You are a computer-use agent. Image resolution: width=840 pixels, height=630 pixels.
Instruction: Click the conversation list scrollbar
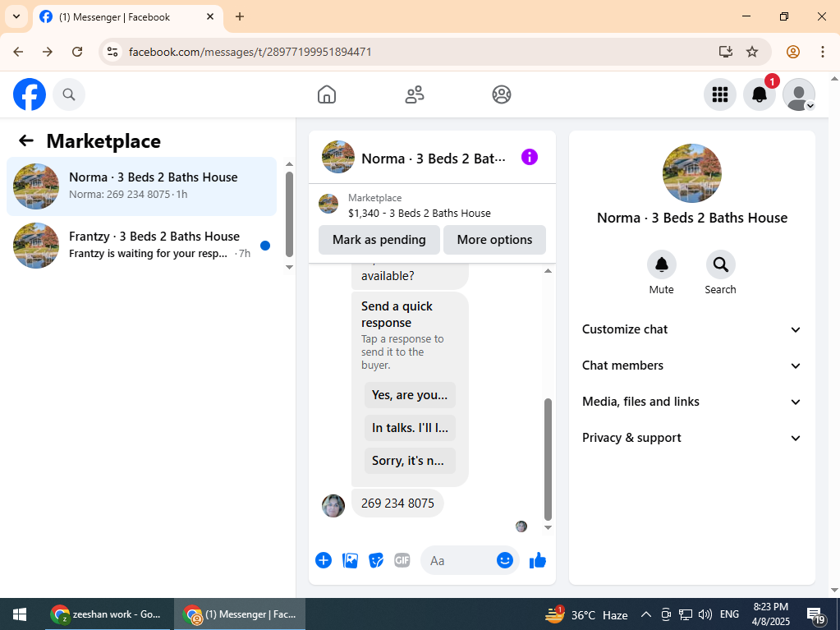pos(289,214)
